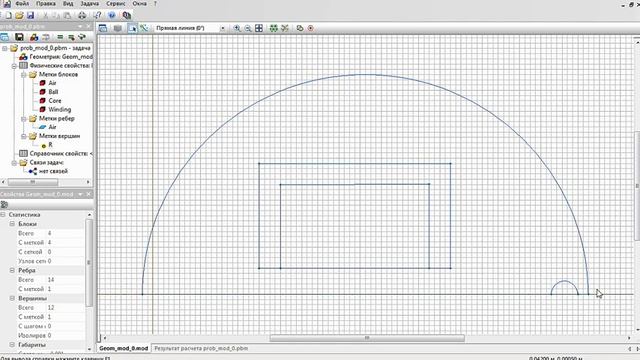Open the 'Сервис' menu
Image resolution: width=640 pixels, height=360 pixels.
tap(116, 3)
